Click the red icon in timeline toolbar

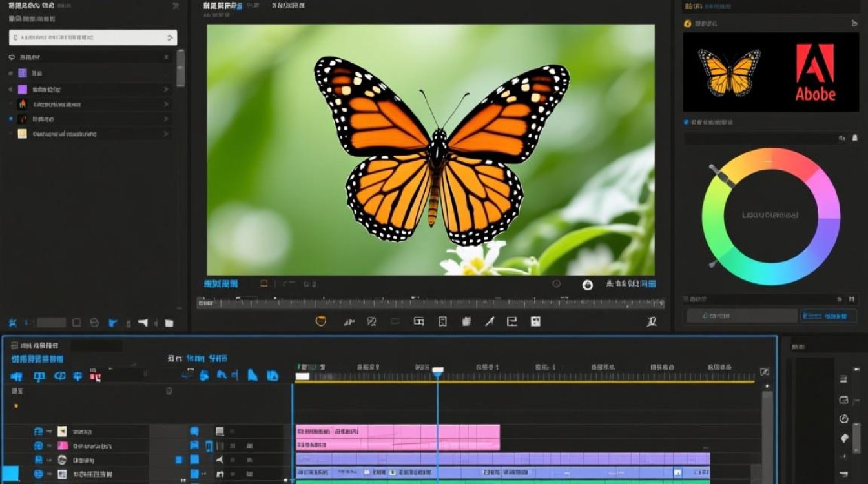pos(95,376)
